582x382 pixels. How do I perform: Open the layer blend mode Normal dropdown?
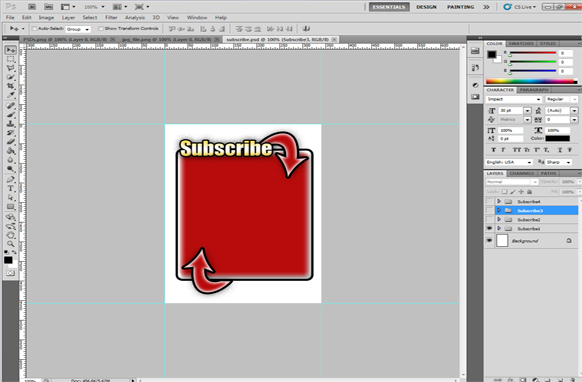click(512, 182)
